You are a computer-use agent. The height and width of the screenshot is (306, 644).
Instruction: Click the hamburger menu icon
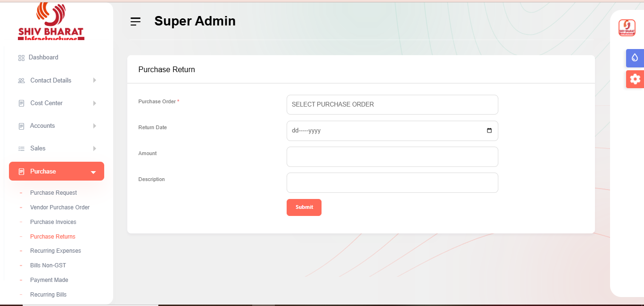coord(135,21)
